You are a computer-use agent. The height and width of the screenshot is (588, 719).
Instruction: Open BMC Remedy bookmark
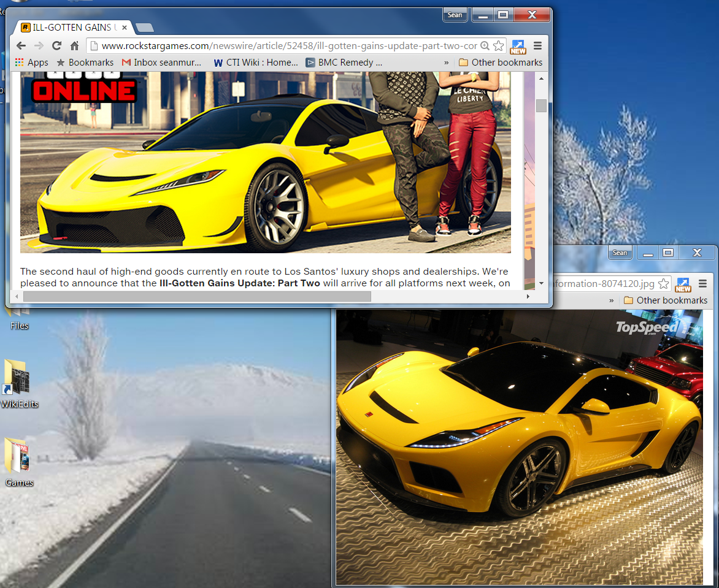click(344, 63)
